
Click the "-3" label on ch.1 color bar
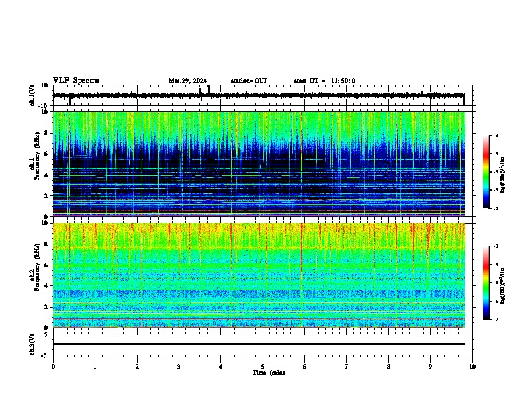[496, 135]
